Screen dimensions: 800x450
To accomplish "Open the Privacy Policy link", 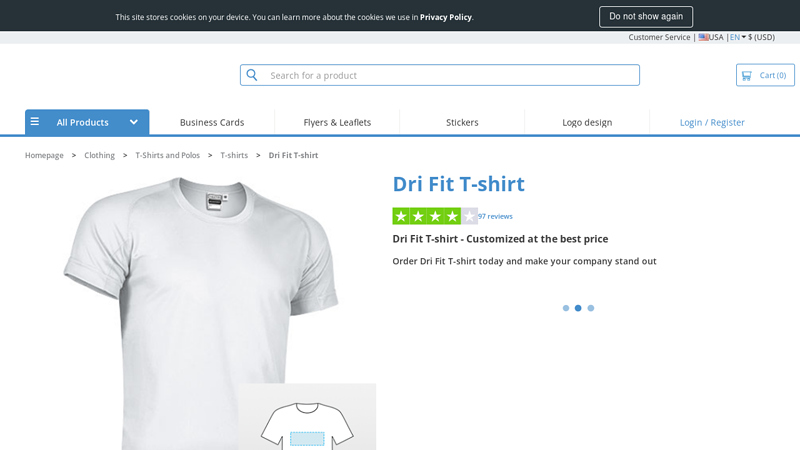I will [x=445, y=17].
